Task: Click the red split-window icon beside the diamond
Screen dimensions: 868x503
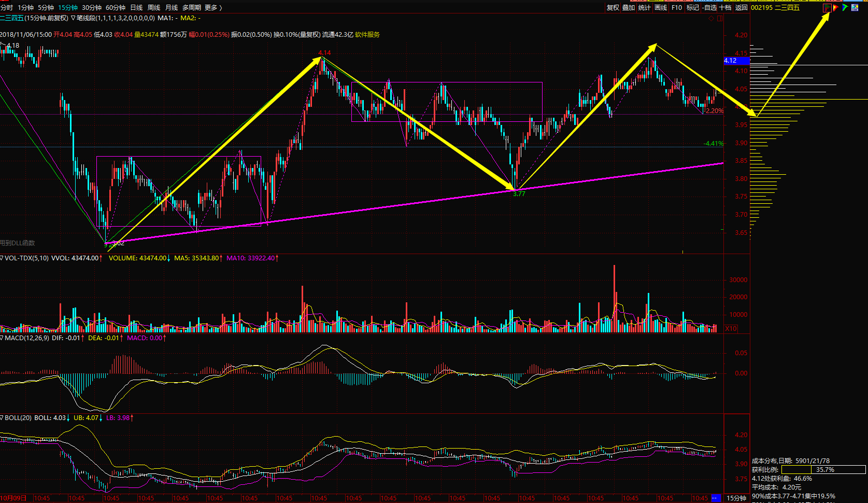Action: [x=719, y=19]
